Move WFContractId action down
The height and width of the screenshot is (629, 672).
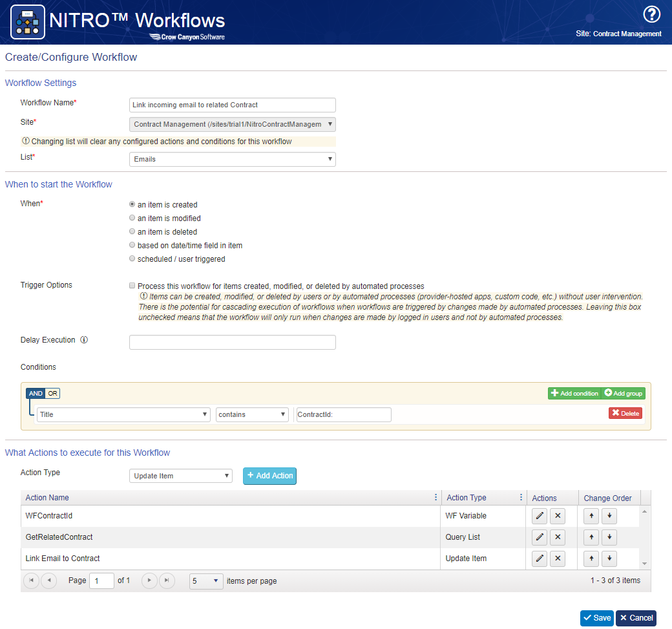pyautogui.click(x=609, y=516)
